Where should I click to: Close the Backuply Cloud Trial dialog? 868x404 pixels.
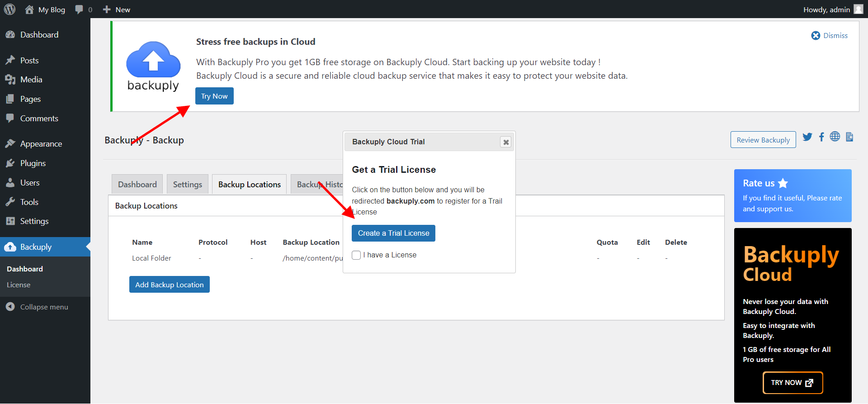tap(506, 142)
